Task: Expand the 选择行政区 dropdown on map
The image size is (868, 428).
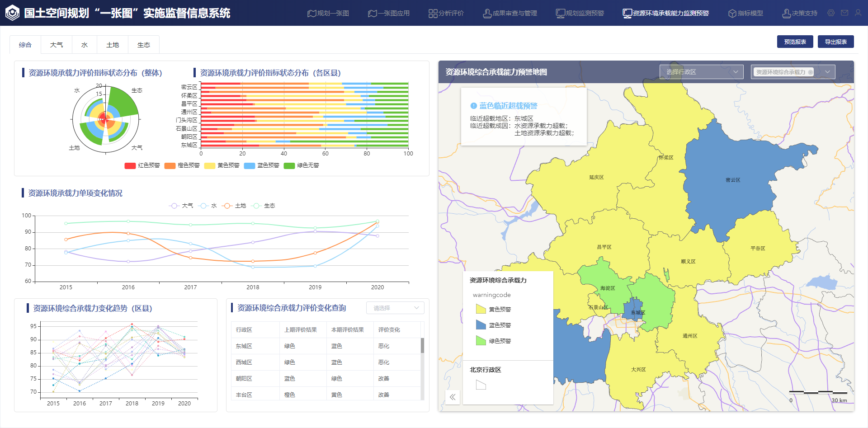Action: click(x=736, y=72)
